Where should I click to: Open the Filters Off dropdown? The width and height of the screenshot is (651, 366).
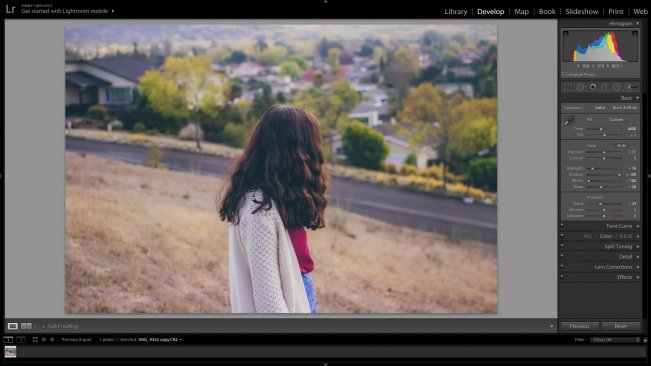click(x=615, y=340)
